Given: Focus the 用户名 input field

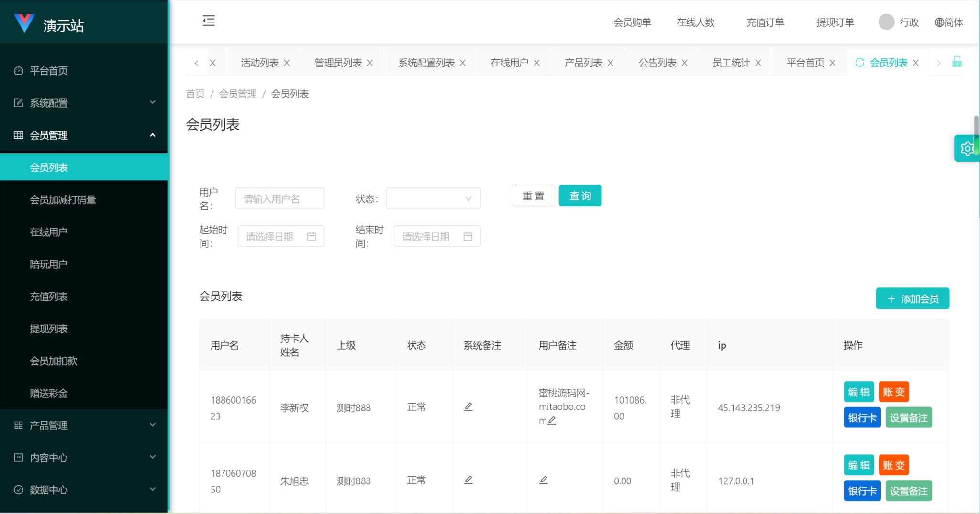Looking at the screenshot, I should [280, 199].
